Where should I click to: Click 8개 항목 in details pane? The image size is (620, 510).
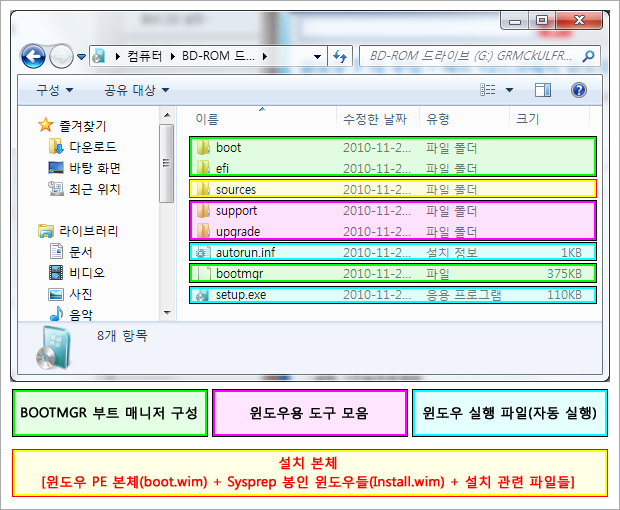coord(122,336)
